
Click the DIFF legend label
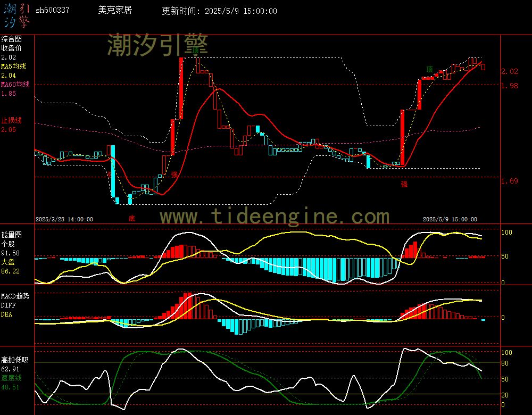click(x=8, y=305)
